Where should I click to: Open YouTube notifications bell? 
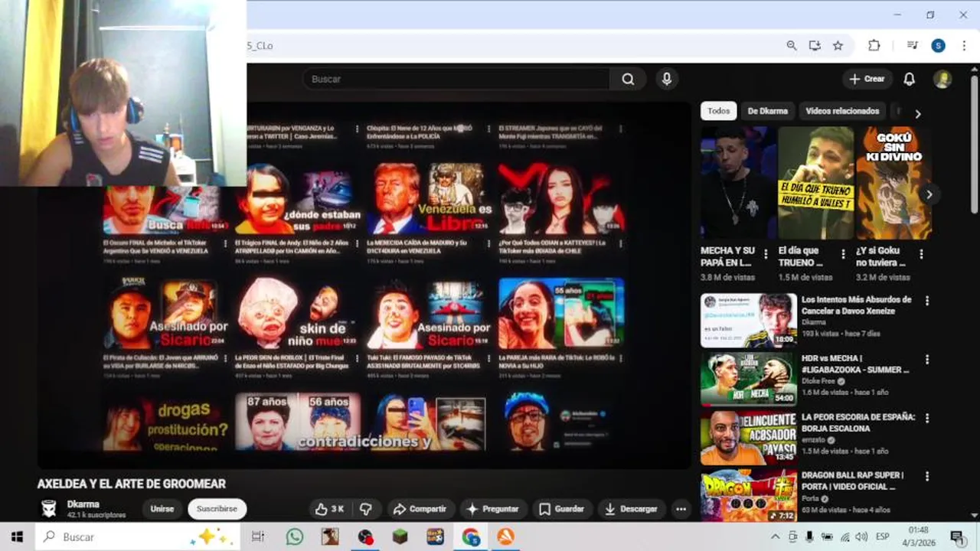[909, 79]
